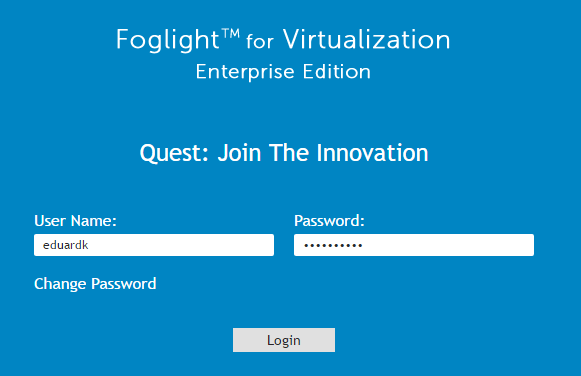Focus the User Name input field
This screenshot has height=376, width=581.
pyautogui.click(x=154, y=245)
